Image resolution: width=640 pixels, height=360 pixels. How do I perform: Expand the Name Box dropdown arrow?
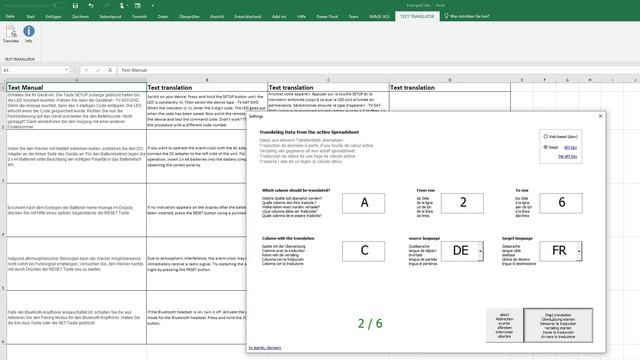(67, 70)
